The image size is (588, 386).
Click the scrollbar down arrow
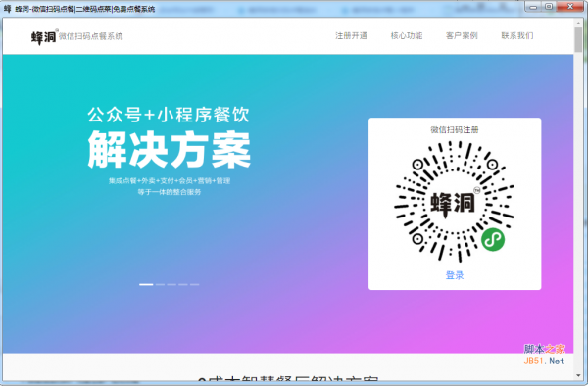tap(578, 375)
